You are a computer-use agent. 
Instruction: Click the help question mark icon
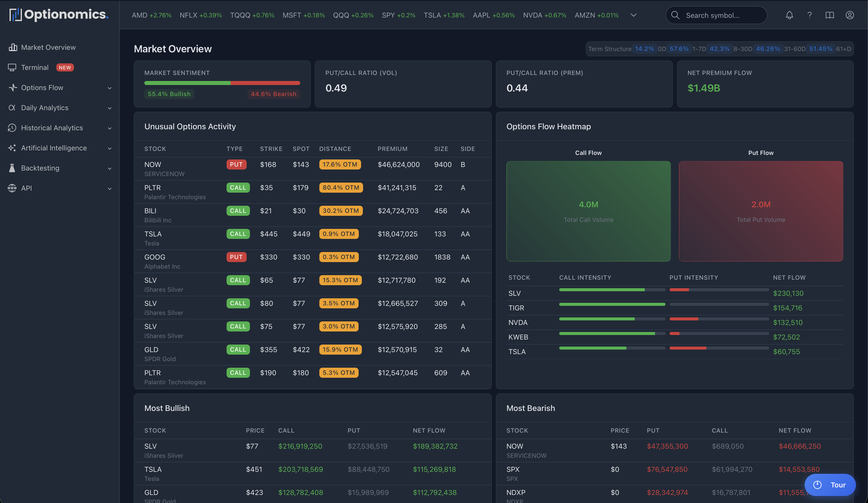tap(809, 15)
